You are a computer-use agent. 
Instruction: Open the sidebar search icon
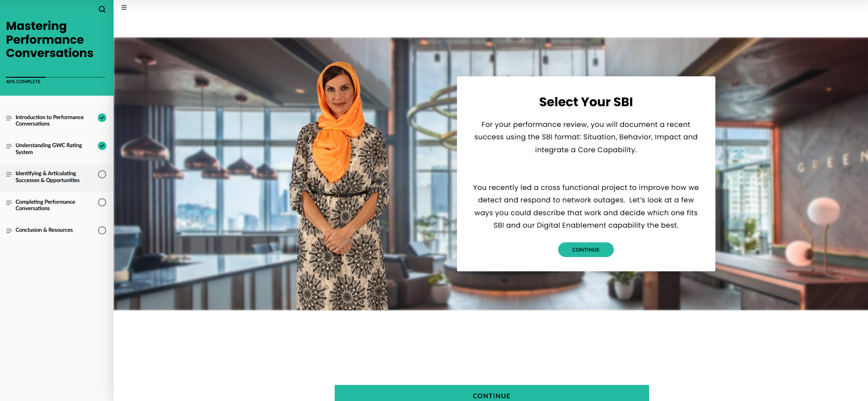point(102,9)
